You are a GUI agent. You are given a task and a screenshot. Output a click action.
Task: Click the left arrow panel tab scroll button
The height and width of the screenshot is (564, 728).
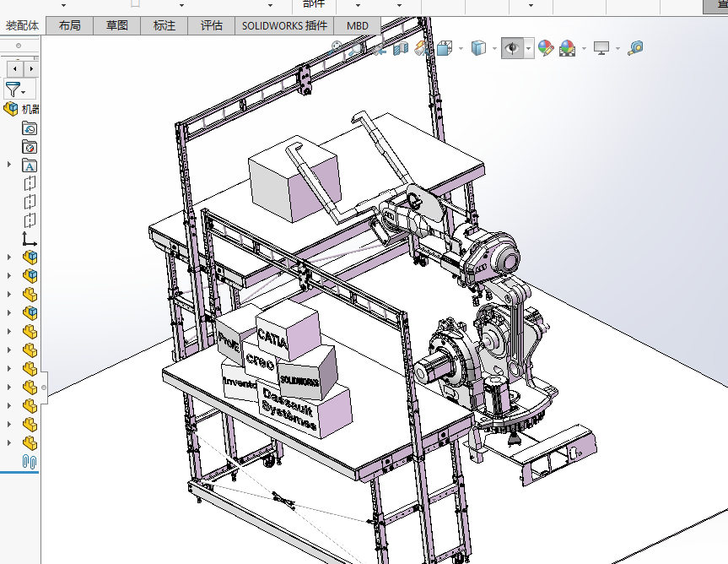click(x=13, y=68)
